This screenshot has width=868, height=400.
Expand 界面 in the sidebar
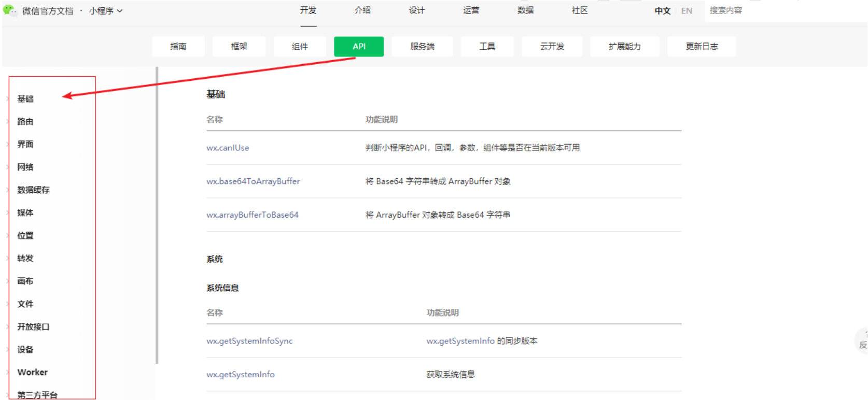coord(25,145)
